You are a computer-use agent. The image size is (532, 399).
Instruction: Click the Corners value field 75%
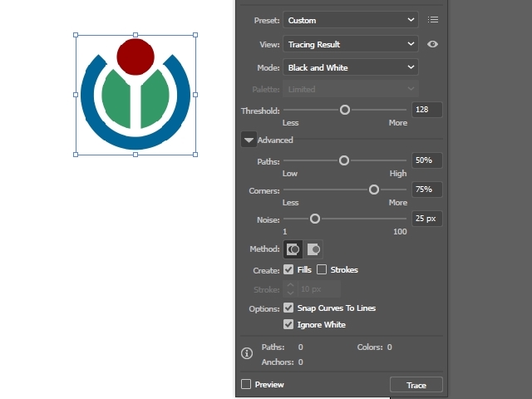pyautogui.click(x=427, y=190)
